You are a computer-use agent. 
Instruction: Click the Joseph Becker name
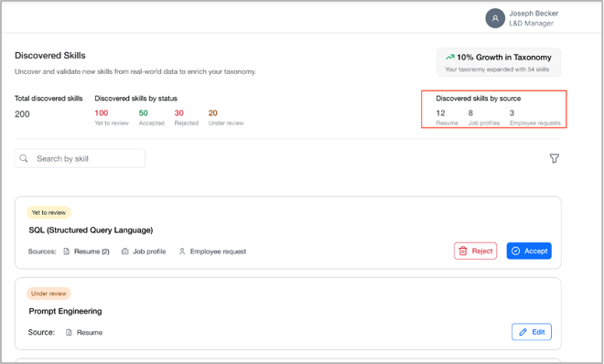point(534,13)
